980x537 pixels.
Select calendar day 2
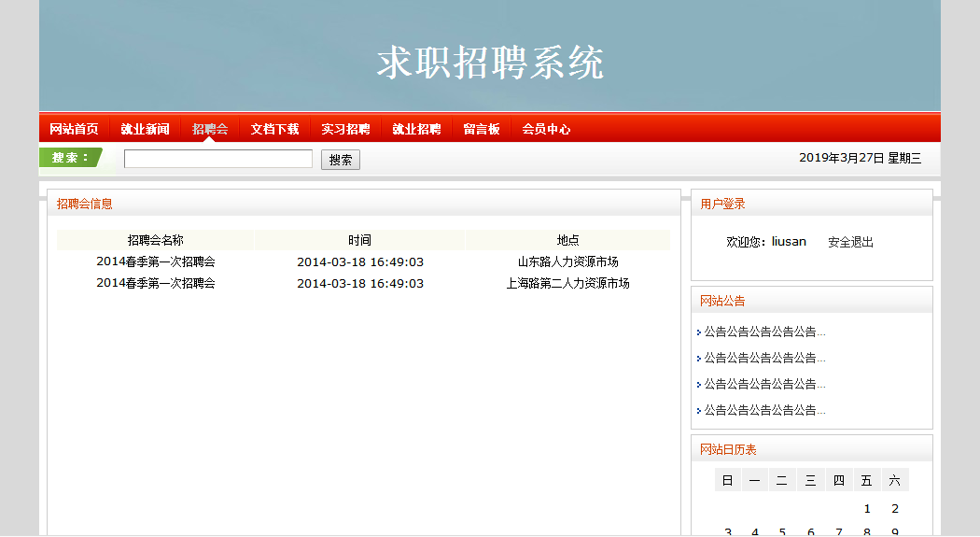tap(895, 509)
